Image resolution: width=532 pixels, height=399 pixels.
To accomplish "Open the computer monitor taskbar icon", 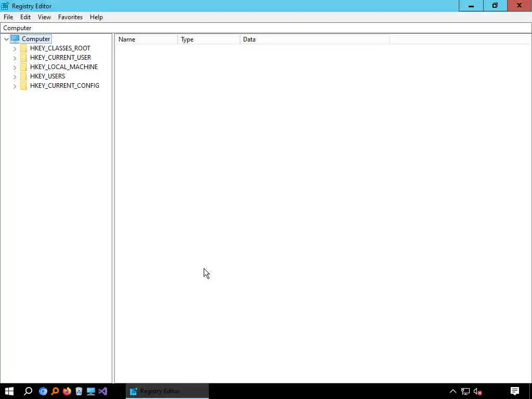I will pos(90,392).
